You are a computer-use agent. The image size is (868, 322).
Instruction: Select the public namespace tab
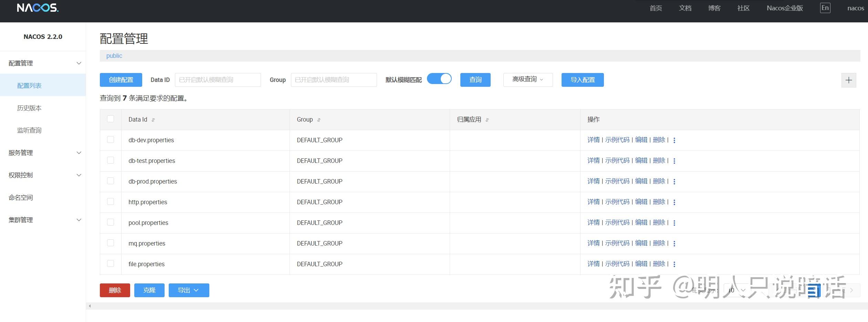(114, 55)
